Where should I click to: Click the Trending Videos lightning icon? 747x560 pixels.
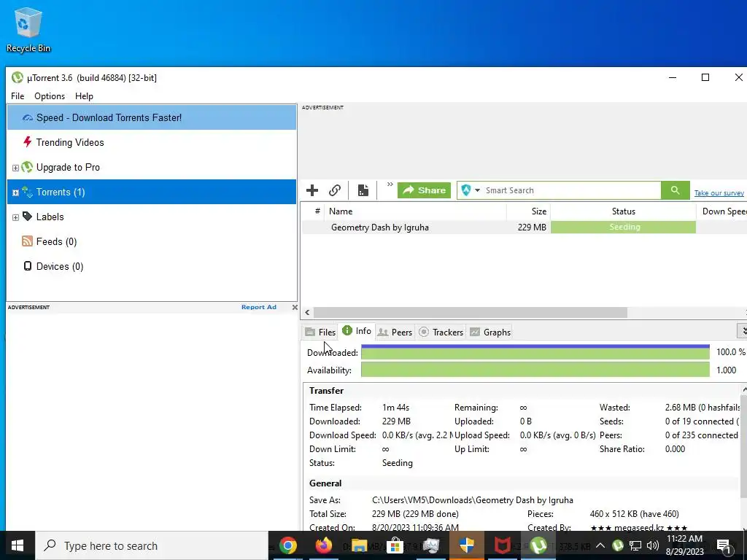(28, 142)
